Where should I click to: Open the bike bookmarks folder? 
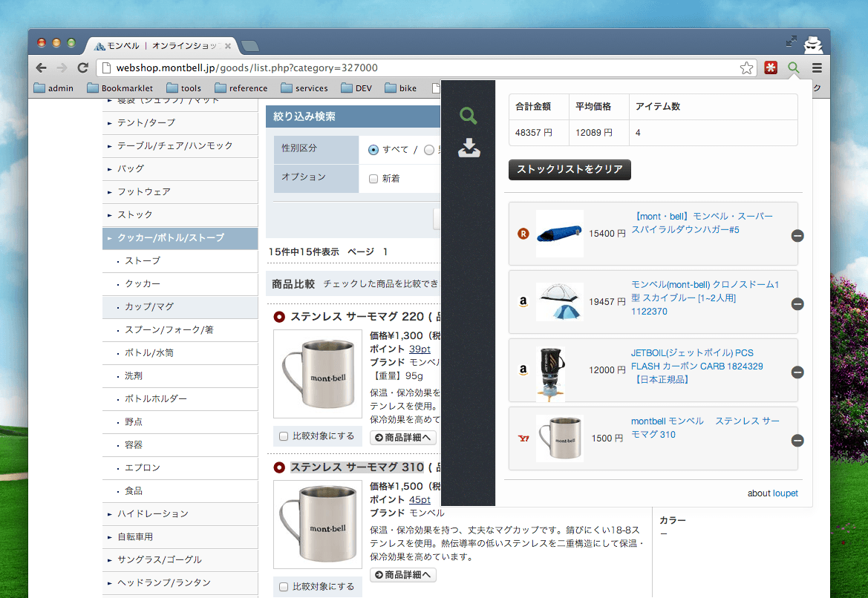coord(401,88)
